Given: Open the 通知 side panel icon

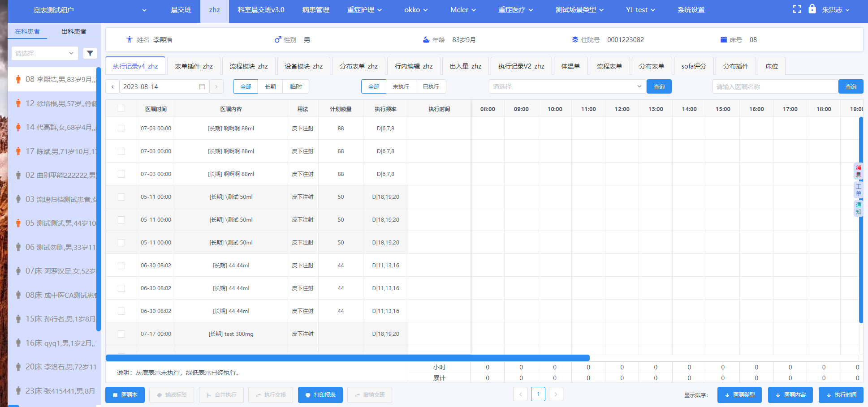Looking at the screenshot, I should tap(858, 208).
